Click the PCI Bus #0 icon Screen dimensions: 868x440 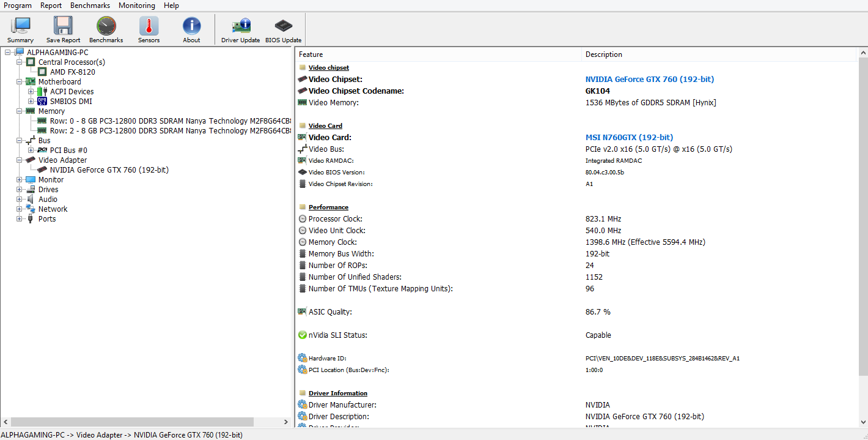[42, 150]
